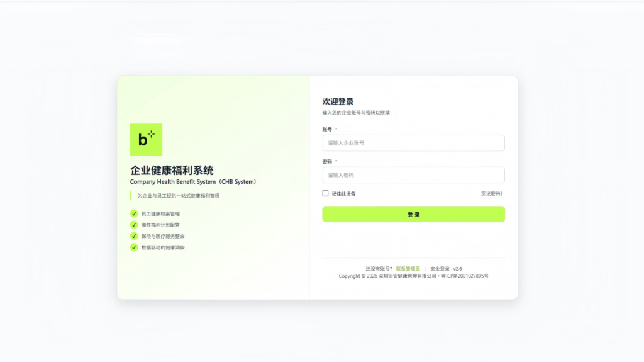Click the 员工健康档案管理 feature text
The width and height of the screenshot is (644, 362).
[x=160, y=214]
